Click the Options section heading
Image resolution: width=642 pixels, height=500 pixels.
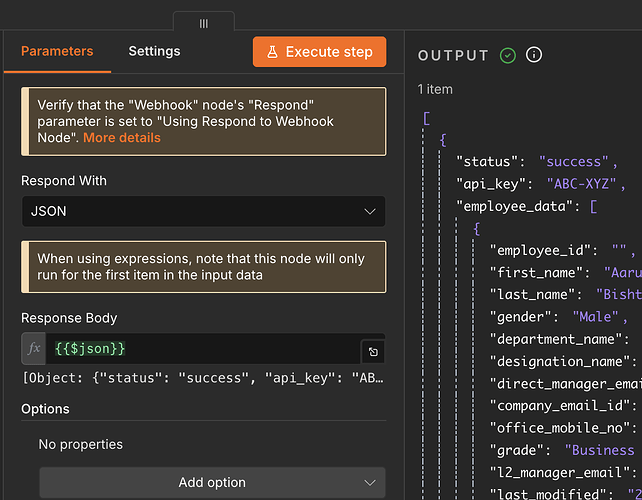pos(45,409)
